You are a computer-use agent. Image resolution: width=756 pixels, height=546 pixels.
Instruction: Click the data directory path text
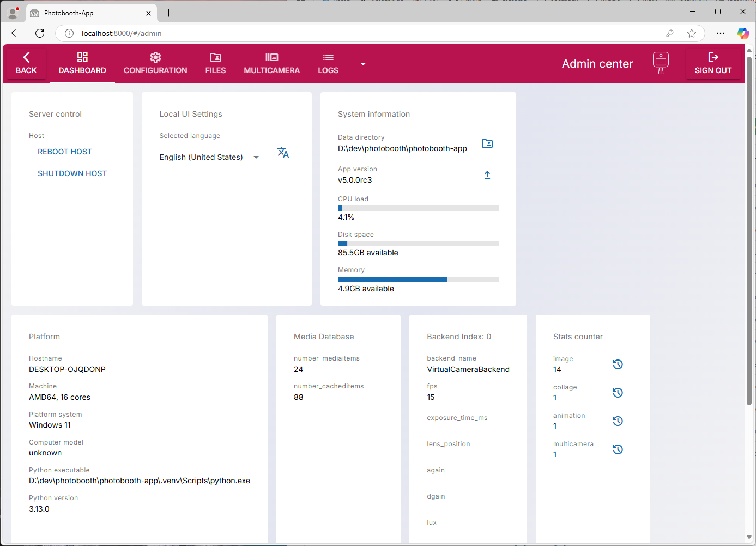tap(402, 148)
